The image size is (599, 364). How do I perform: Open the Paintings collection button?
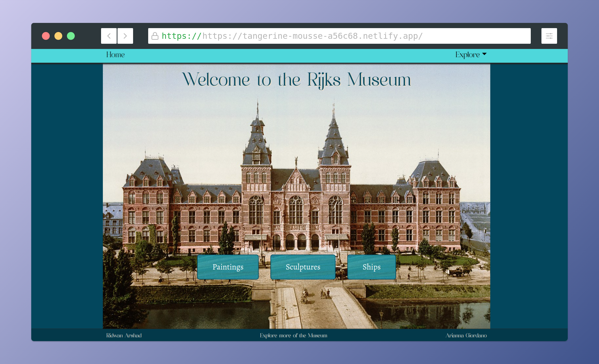tap(228, 267)
